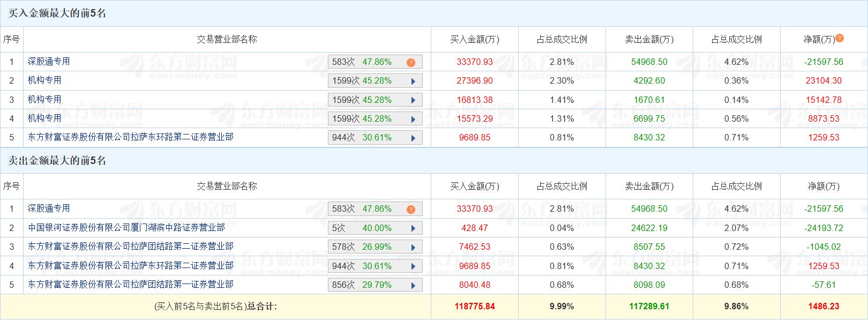Screen dimensions: 868x320
Task: Open arrow beside 578次 26.99% stats
Action: coord(413,248)
